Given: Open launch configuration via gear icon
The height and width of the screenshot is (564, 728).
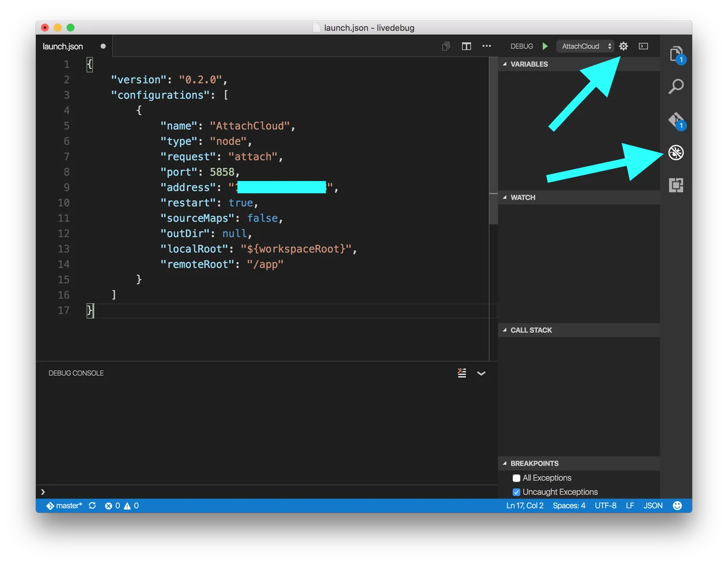Looking at the screenshot, I should tap(623, 46).
